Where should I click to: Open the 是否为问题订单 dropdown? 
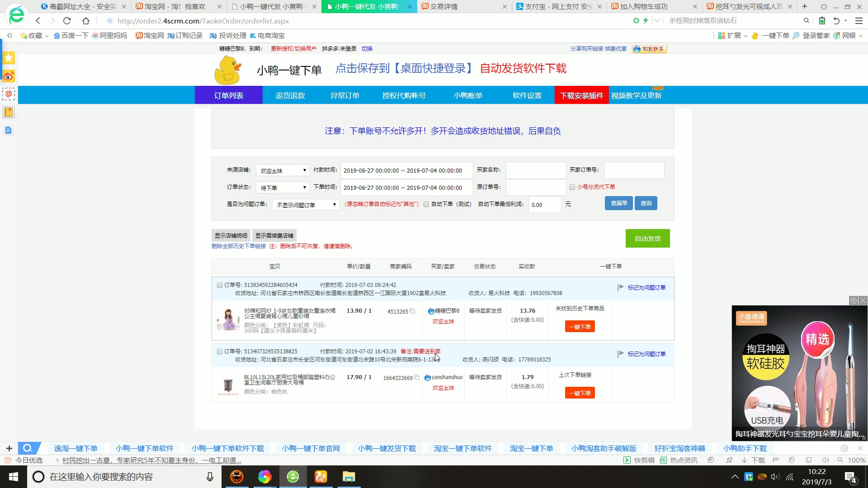pos(306,205)
